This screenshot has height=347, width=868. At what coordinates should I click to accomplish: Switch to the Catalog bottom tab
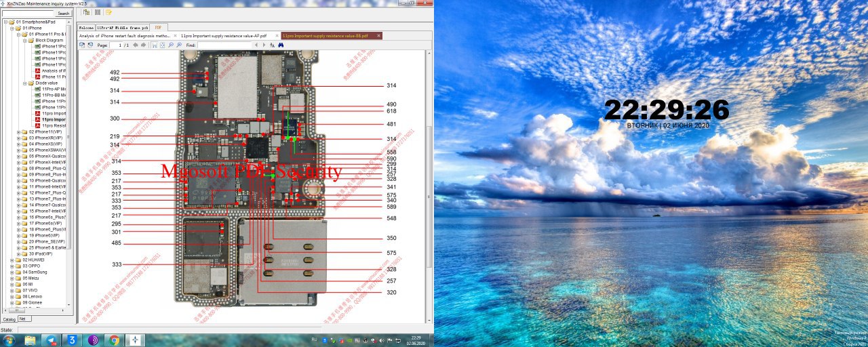coord(9,319)
